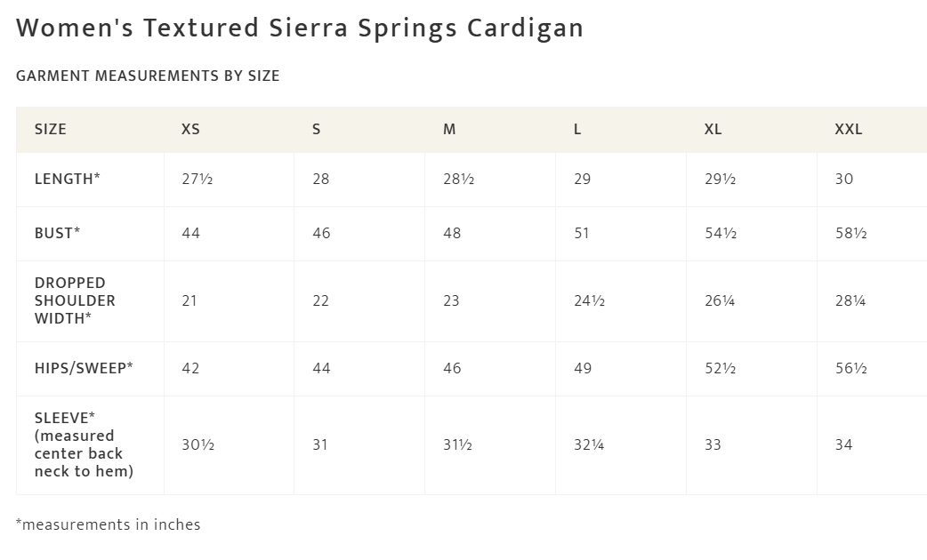The height and width of the screenshot is (560, 927).
Task: Click the S size column header
Action: coord(317,130)
